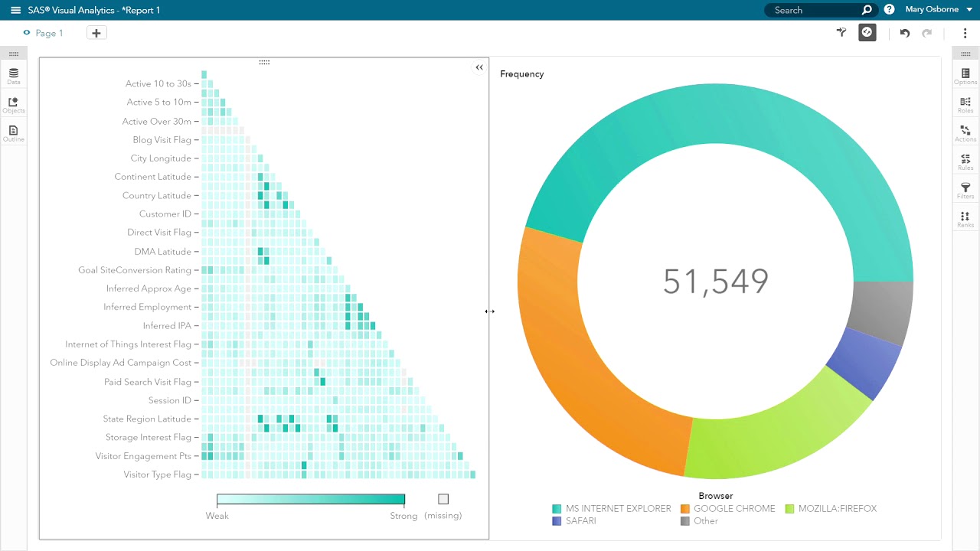Open the Roles pane
The image size is (980, 551).
tap(965, 105)
